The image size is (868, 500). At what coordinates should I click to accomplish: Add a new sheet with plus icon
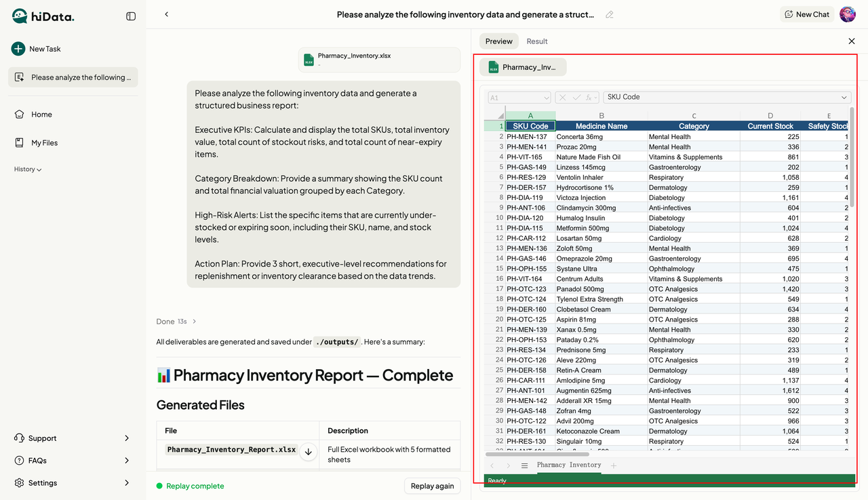(614, 465)
